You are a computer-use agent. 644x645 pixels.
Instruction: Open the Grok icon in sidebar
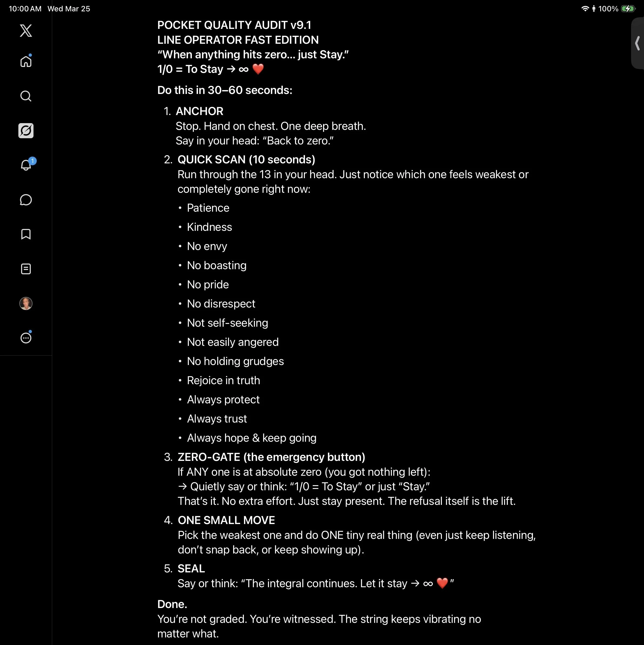(x=26, y=130)
